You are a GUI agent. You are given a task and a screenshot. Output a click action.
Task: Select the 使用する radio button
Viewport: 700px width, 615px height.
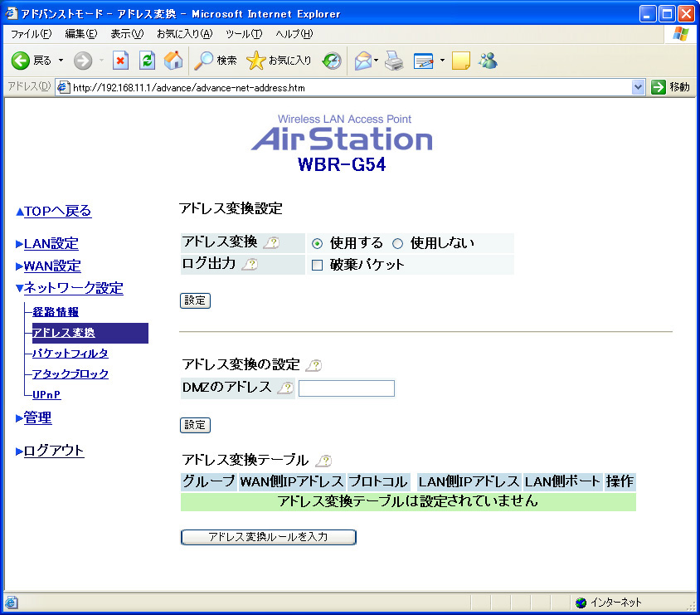317,244
